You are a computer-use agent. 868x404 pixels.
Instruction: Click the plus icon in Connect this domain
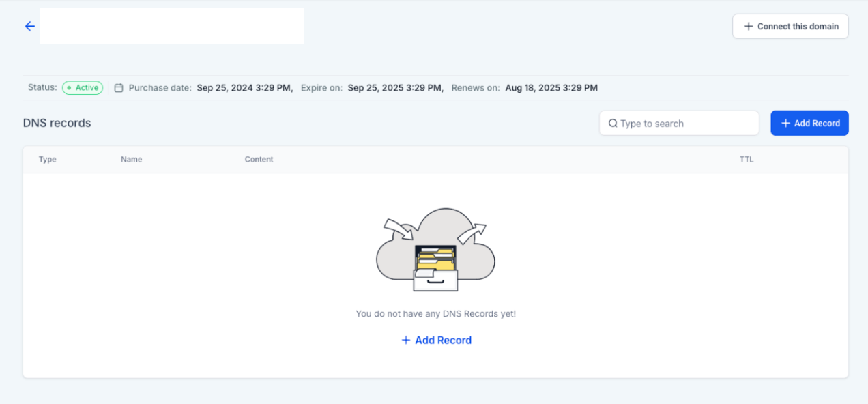[x=749, y=26]
